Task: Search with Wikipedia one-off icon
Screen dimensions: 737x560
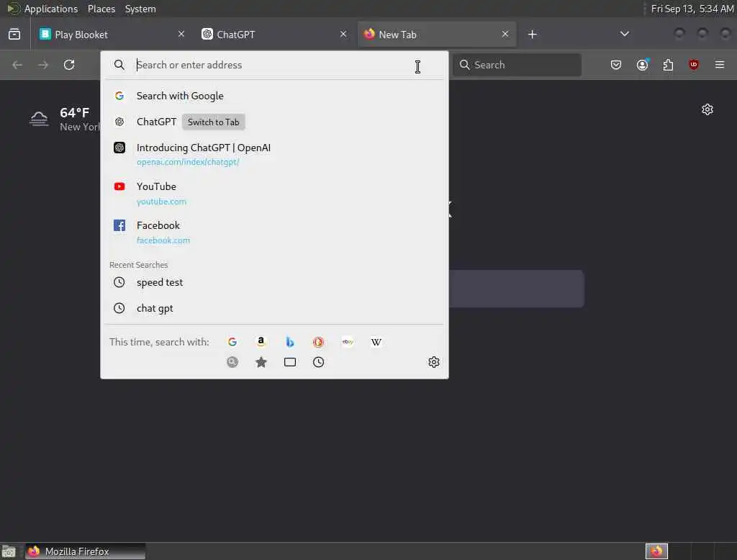Action: tap(376, 342)
